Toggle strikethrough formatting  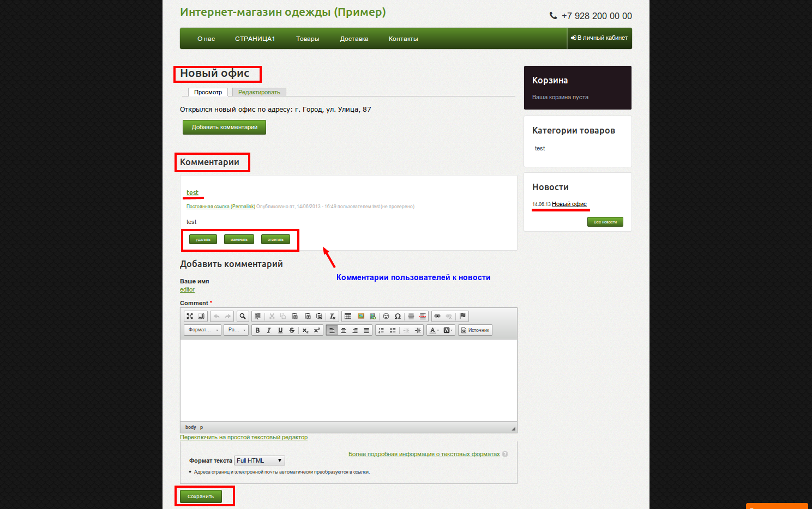tap(292, 330)
